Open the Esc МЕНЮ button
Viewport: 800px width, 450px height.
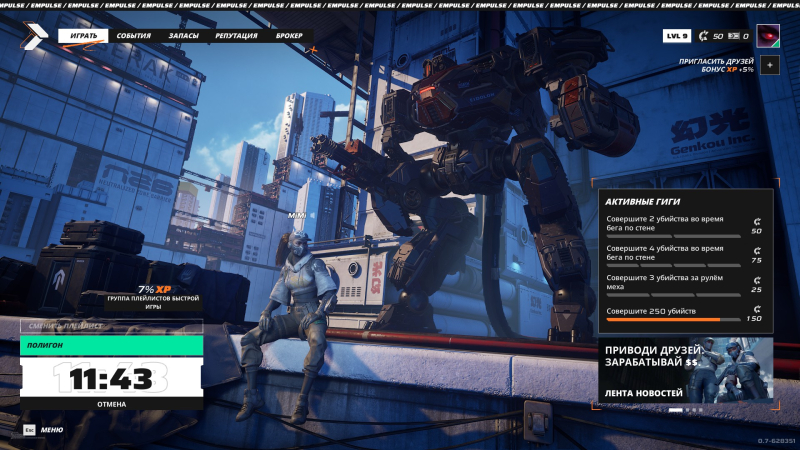point(43,430)
